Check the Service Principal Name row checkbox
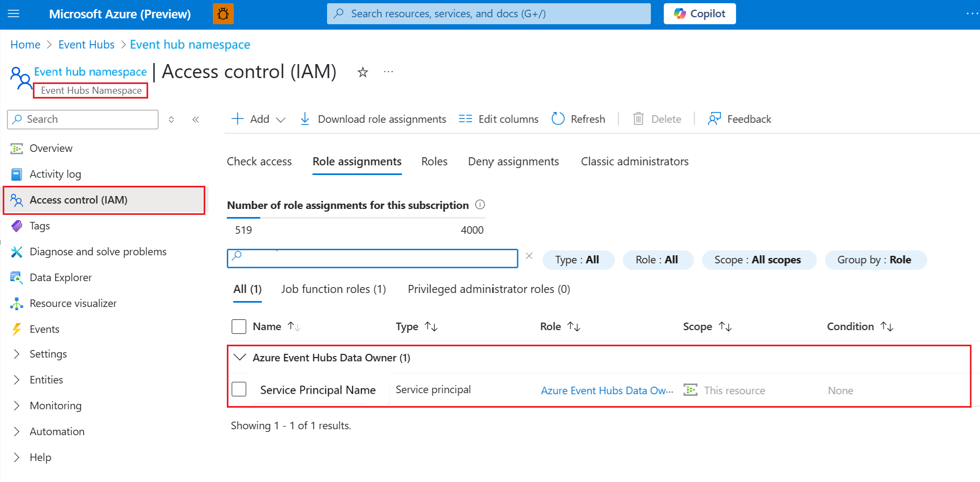Image resolution: width=980 pixels, height=482 pixels. [239, 389]
